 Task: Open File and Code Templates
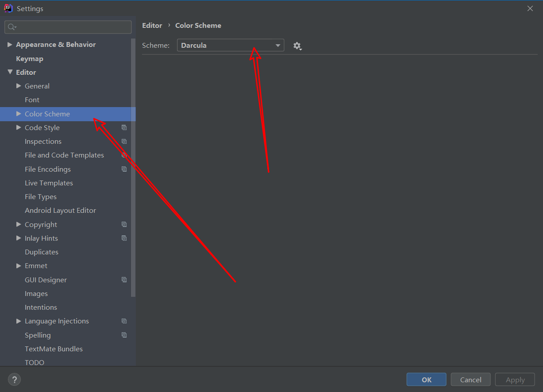click(64, 155)
